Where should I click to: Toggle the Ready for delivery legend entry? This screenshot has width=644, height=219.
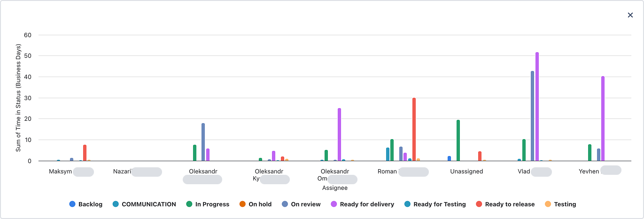point(362,204)
